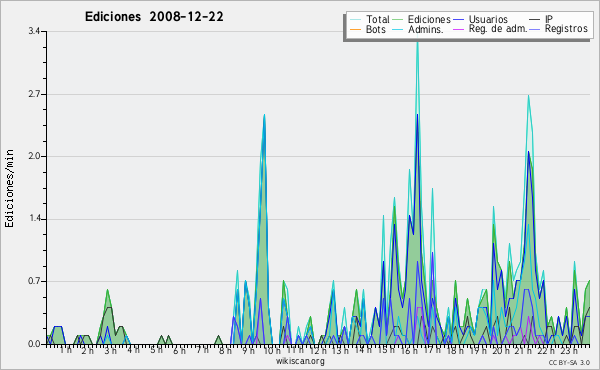This screenshot has width=600, height=370.
Task: Click the '5 h' x-axis label
Action: tap(156, 350)
